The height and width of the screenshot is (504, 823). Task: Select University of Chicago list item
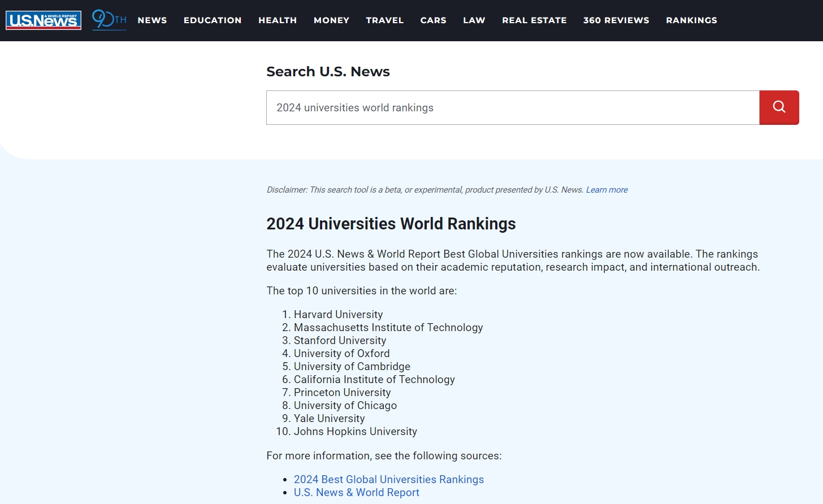[x=345, y=405]
